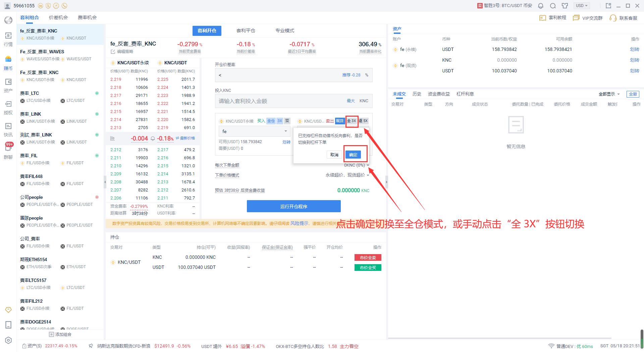The height and width of the screenshot is (352, 644).
Task: Open the skin theme shirt icon
Action: (565, 6)
